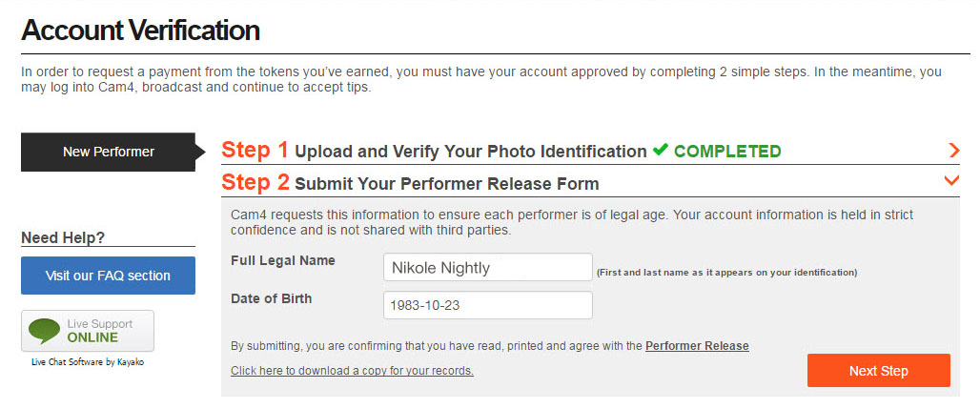Download a copy for your records link
The width and height of the screenshot is (980, 409).
352,370
